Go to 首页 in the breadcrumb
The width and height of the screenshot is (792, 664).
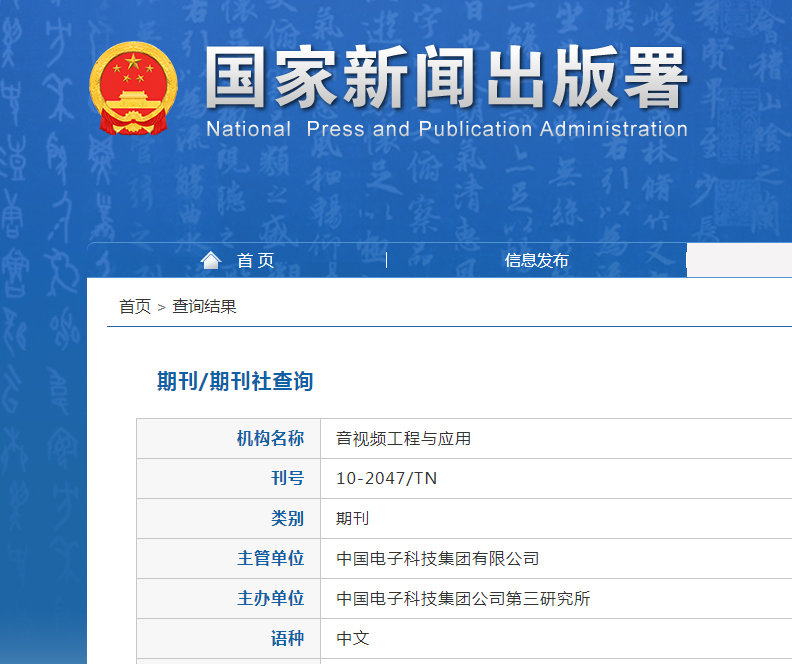coord(135,307)
